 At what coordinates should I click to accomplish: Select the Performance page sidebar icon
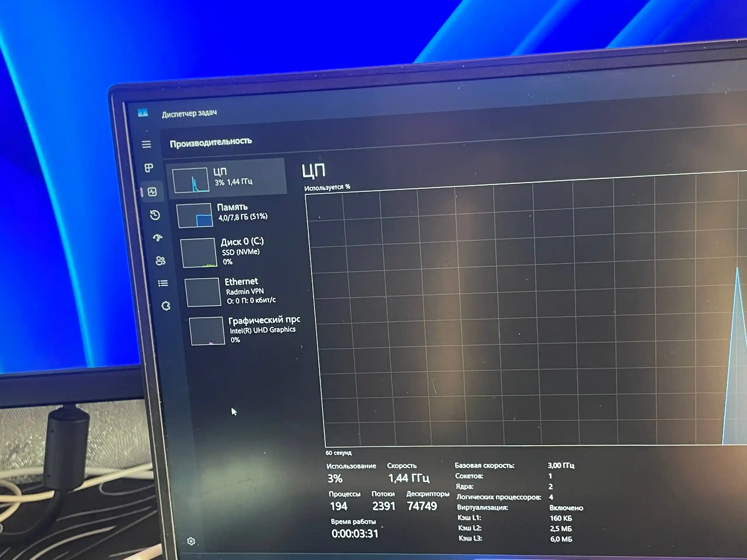pyautogui.click(x=152, y=192)
